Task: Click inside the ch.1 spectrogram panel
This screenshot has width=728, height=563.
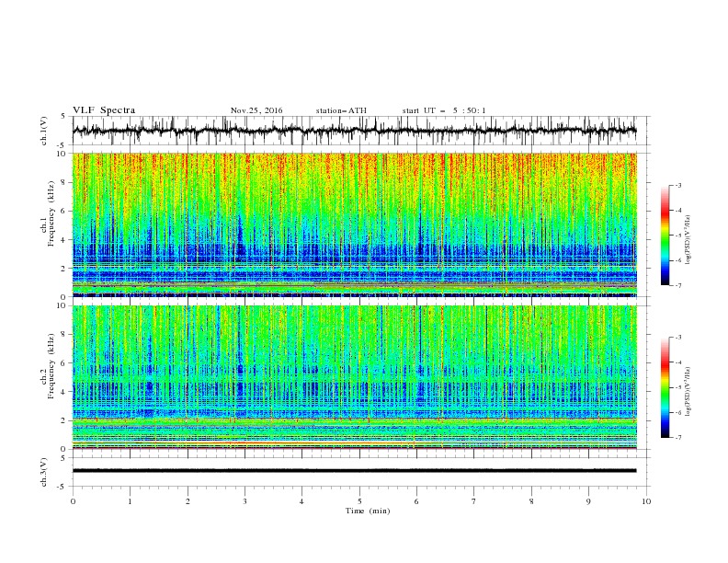Action: coord(354,224)
